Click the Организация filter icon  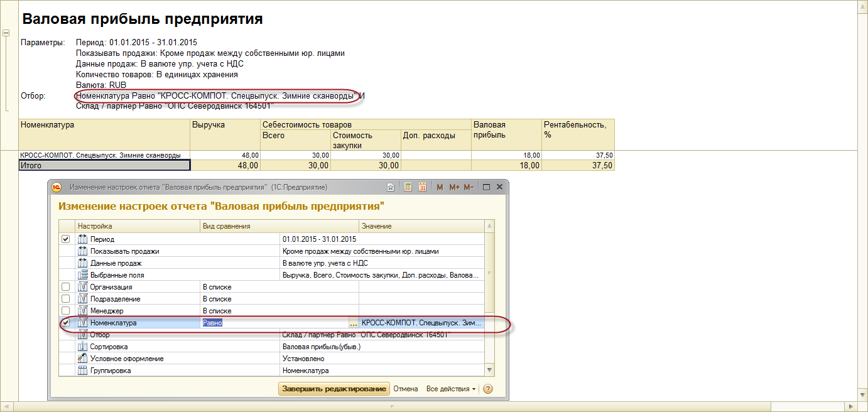pyautogui.click(x=82, y=287)
